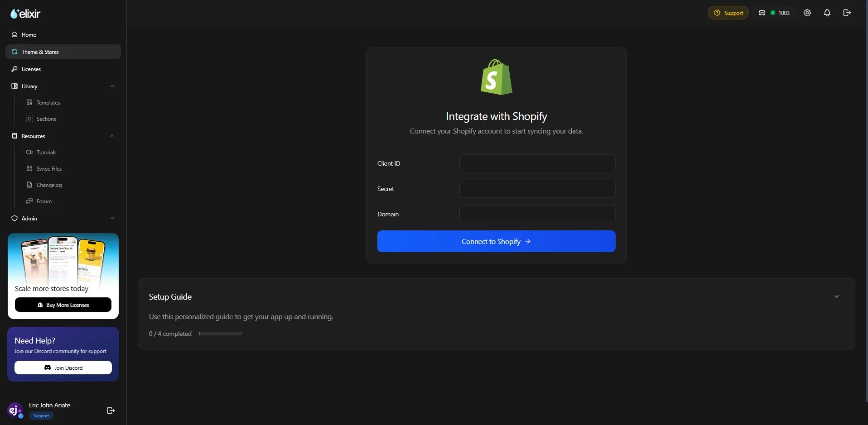Screen dimensions: 868x425
Task: Open Forum under Resources
Action: tap(44, 201)
